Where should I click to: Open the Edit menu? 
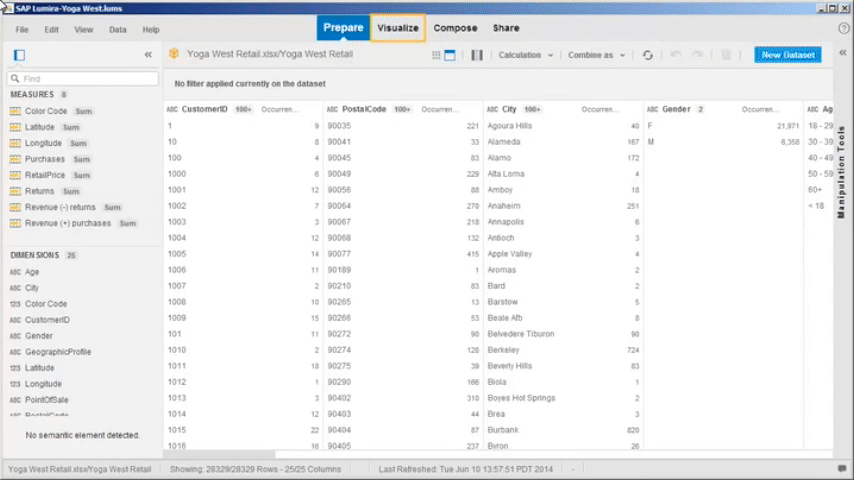(x=52, y=29)
